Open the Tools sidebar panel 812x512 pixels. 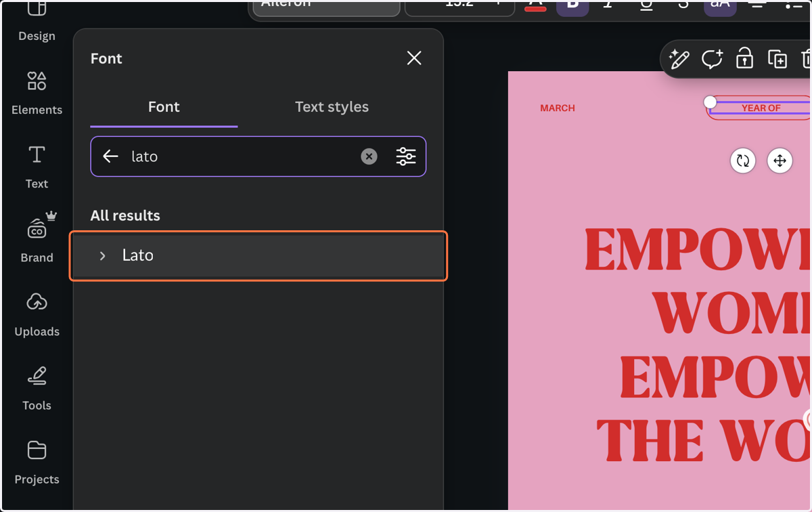point(37,389)
